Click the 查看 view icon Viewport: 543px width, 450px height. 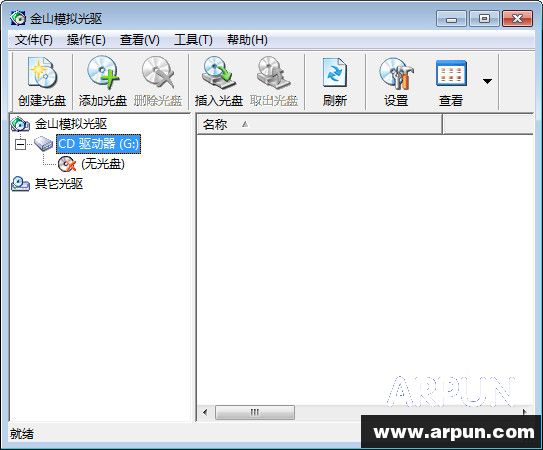[451, 73]
